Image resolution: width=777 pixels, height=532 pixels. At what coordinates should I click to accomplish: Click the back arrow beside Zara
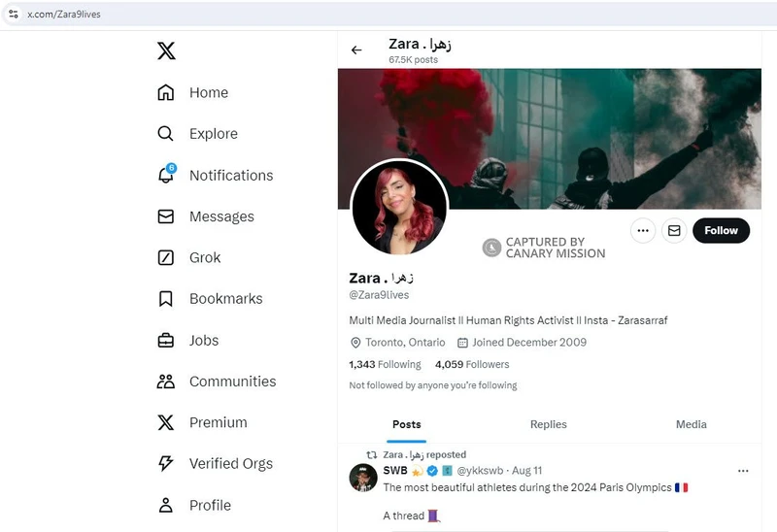pyautogui.click(x=356, y=50)
